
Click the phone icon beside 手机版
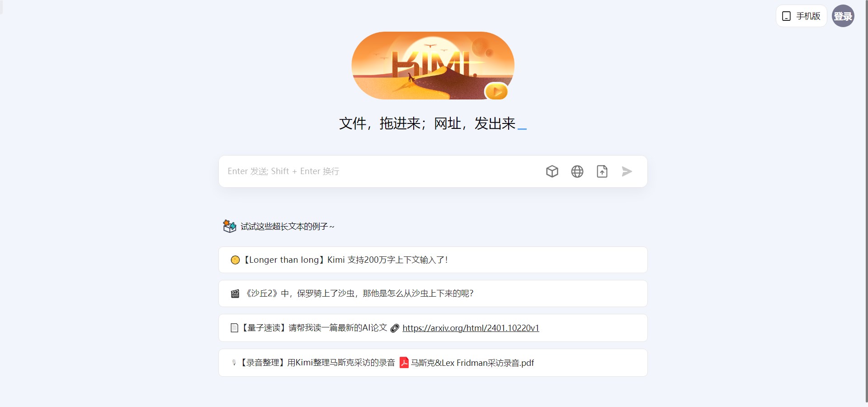tap(787, 16)
